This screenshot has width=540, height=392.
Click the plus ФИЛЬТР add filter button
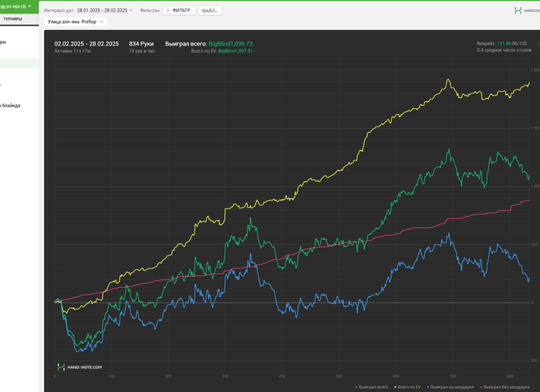180,11
